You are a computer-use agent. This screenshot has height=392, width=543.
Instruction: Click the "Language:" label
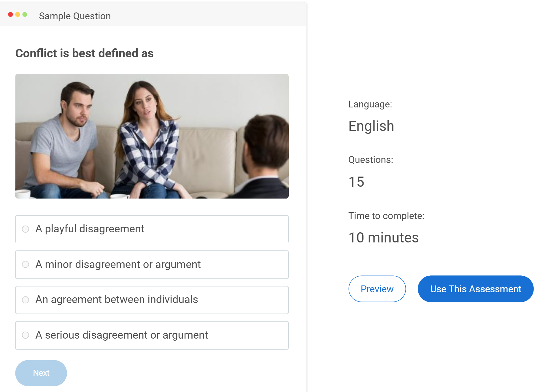370,104
